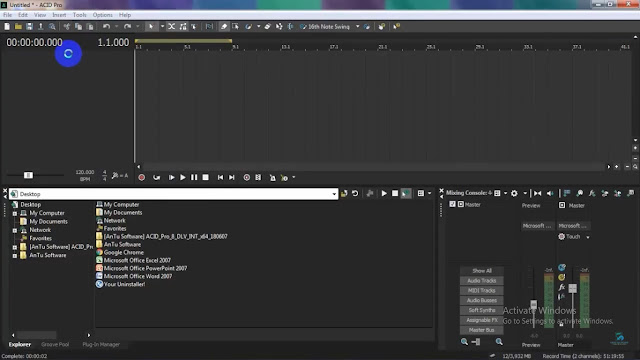Open a project using the folder icon
640x360 pixels.
click(18, 27)
